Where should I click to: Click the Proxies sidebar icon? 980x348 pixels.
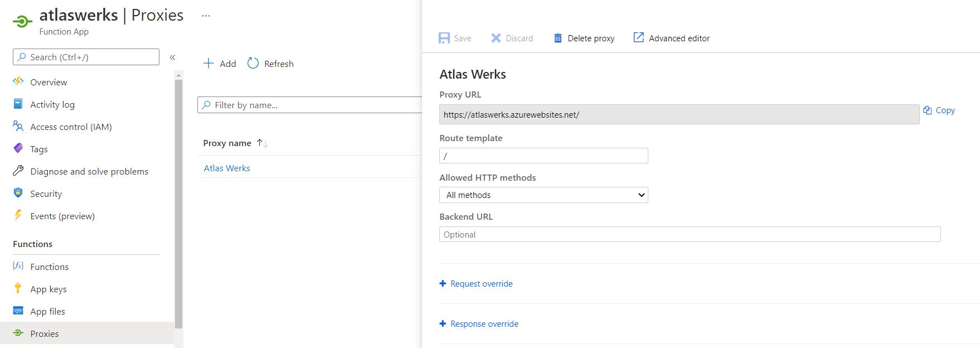18,333
